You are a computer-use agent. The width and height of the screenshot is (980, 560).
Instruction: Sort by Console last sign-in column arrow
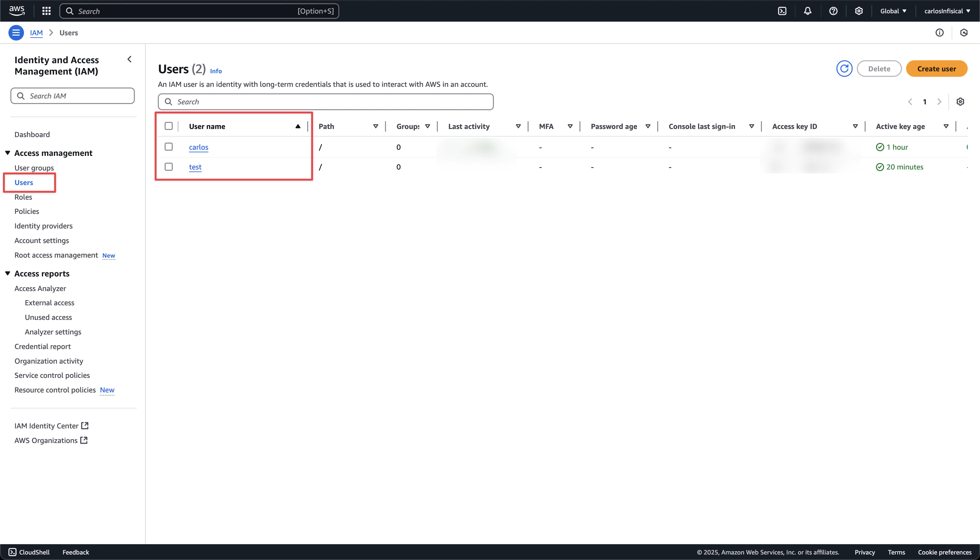click(x=752, y=126)
